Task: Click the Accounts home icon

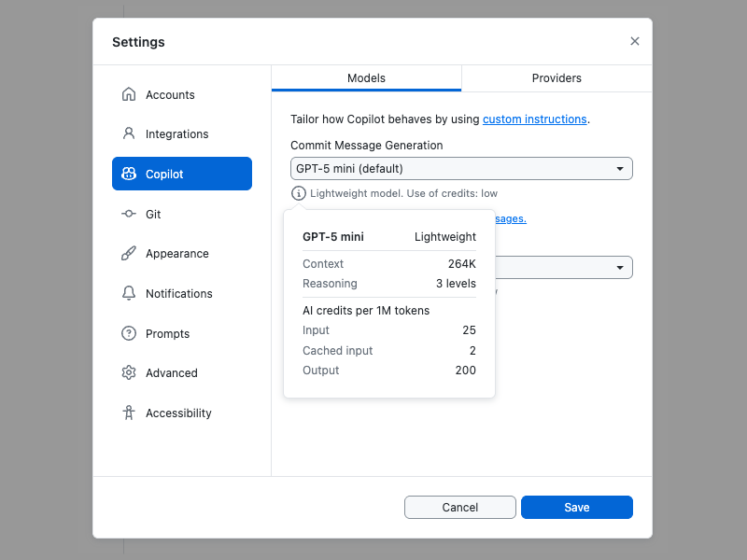Action: point(129,94)
